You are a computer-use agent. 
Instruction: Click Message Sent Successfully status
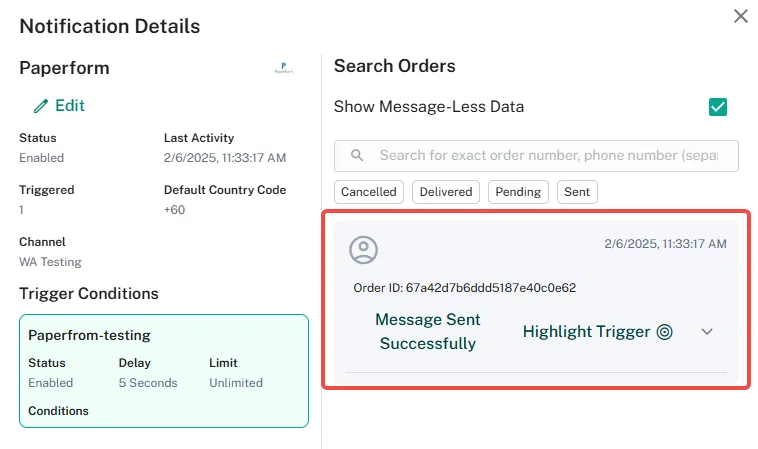point(428,332)
